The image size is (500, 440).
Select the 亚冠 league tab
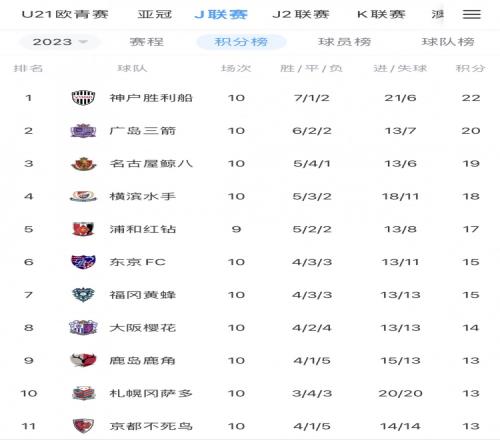[155, 14]
